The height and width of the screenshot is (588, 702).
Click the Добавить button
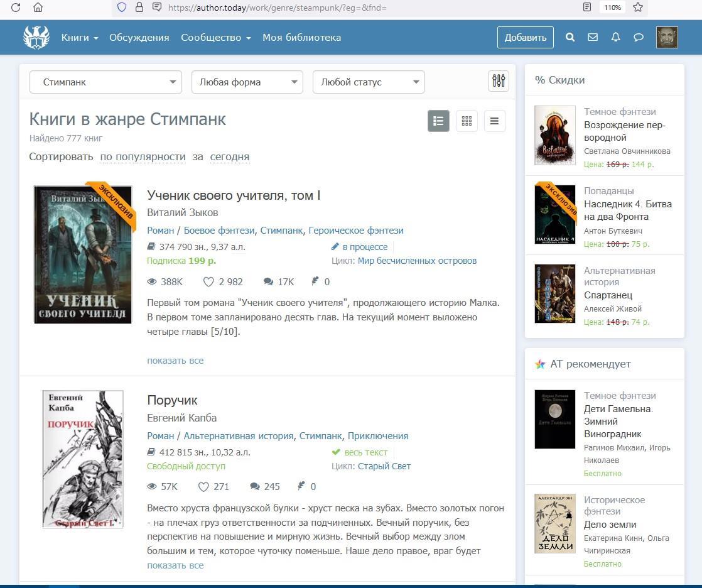(525, 37)
